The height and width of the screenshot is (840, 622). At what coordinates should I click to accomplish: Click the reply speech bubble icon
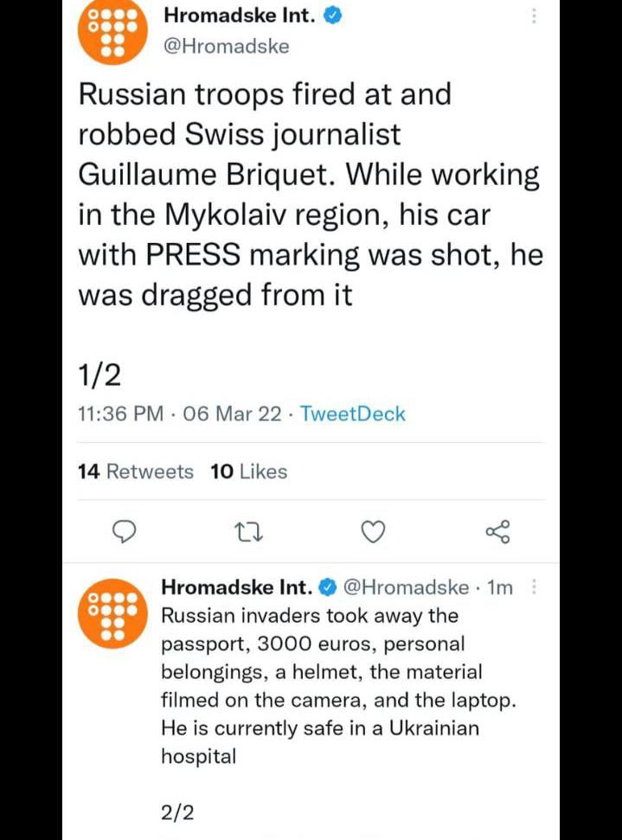point(125,532)
